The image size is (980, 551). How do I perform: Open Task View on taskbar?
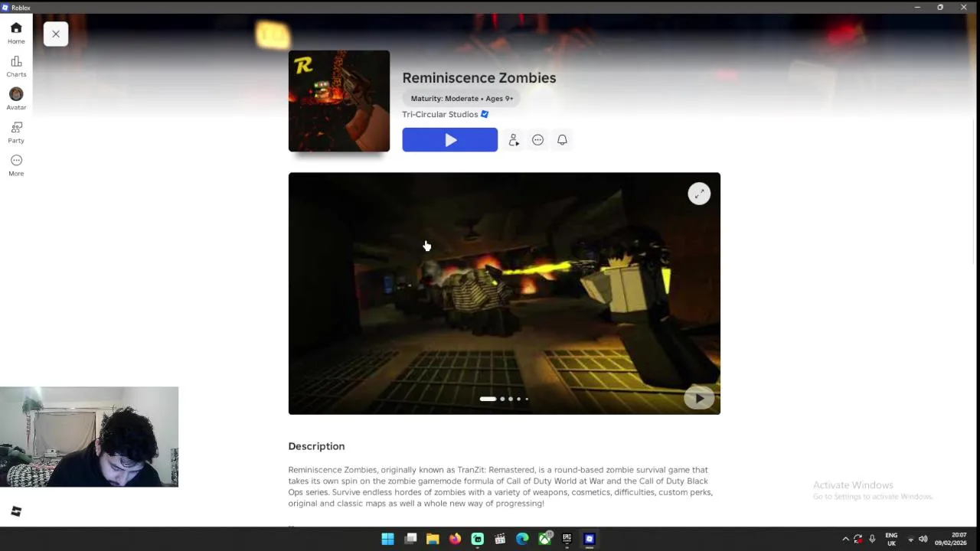[x=410, y=539]
